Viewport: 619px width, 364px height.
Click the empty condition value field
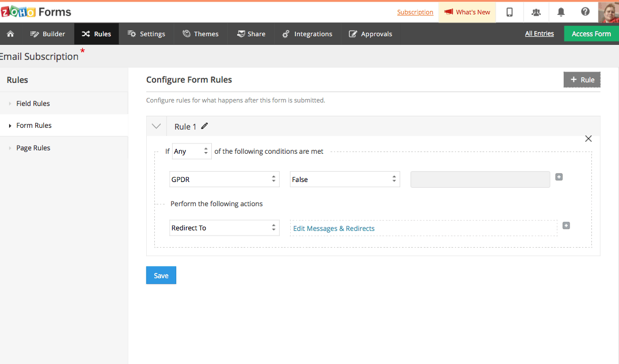pos(480,179)
